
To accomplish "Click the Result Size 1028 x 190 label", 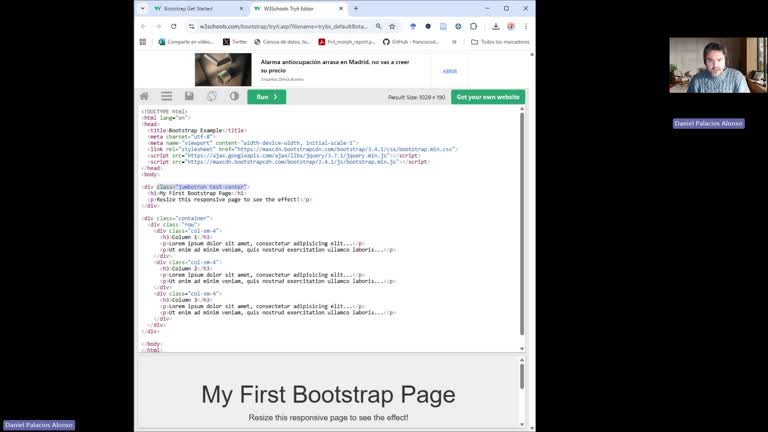I will 416,97.
